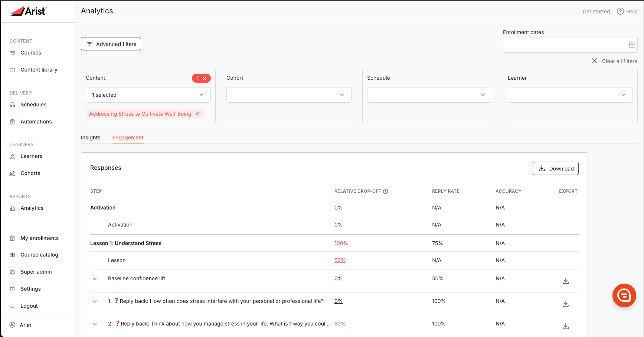The width and height of the screenshot is (644, 337).
Task: Click the Arist logo
Action: (x=28, y=11)
